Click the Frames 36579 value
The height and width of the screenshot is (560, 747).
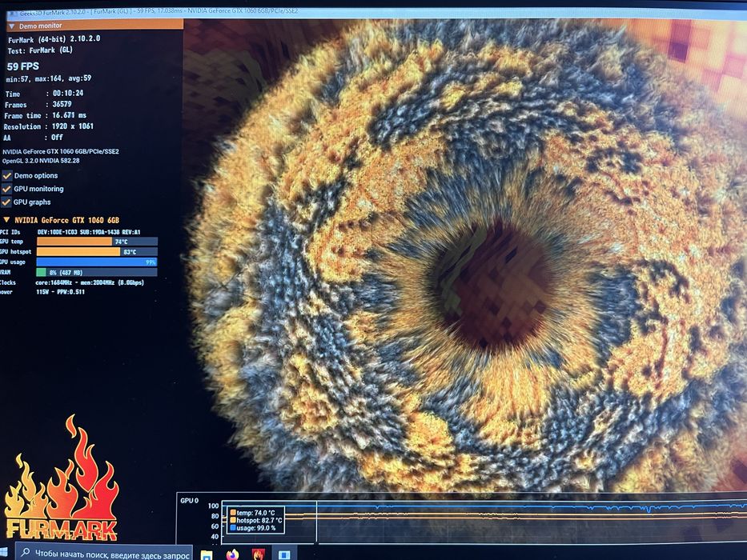(62, 104)
